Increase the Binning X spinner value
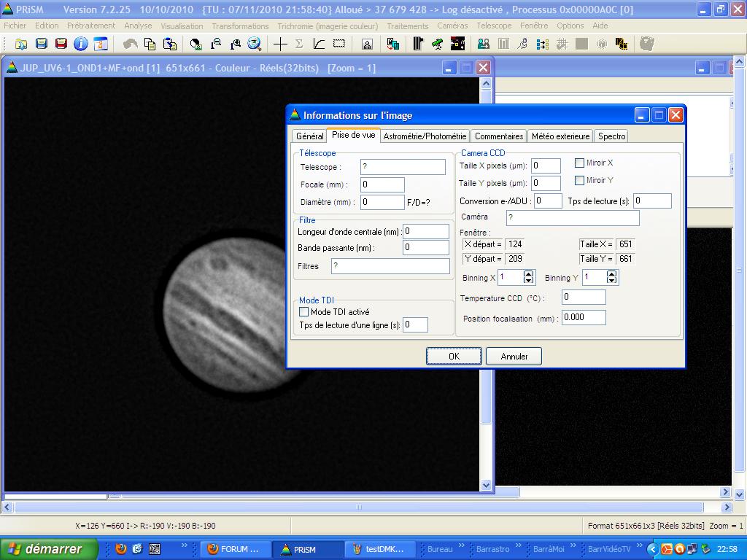This screenshot has width=747, height=560. [529, 274]
